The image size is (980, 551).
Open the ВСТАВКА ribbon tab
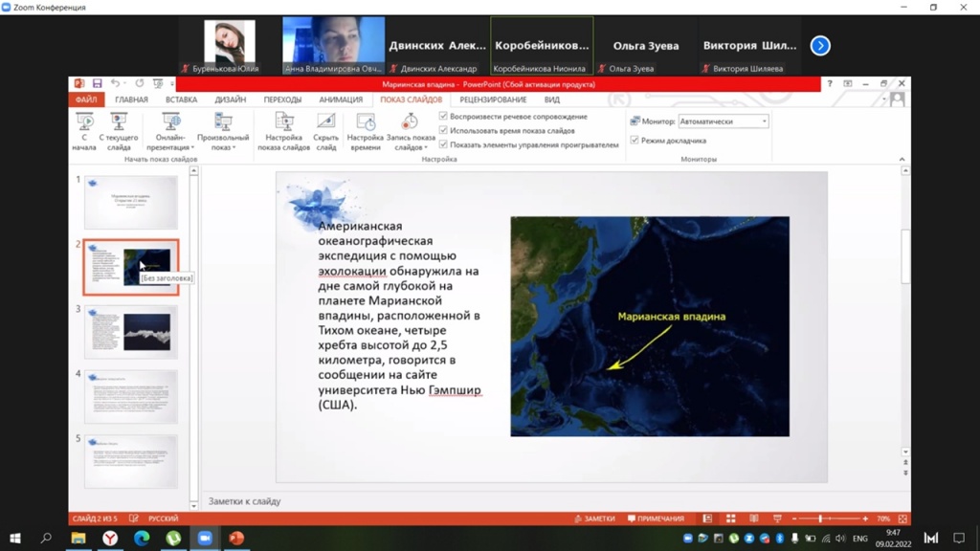[x=181, y=99]
